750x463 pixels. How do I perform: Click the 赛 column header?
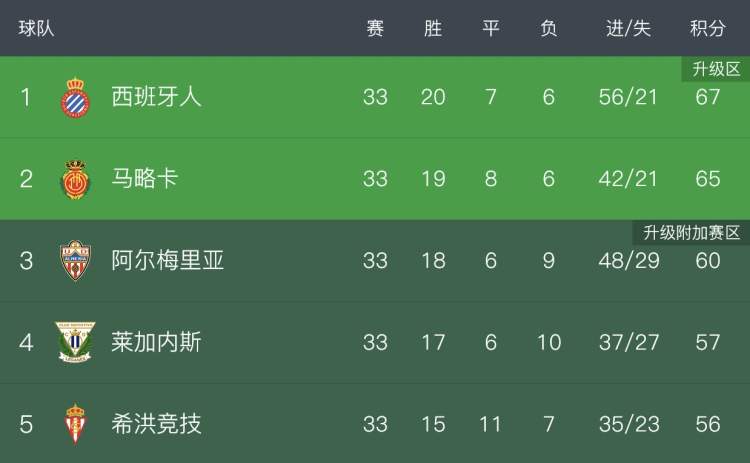coord(375,28)
